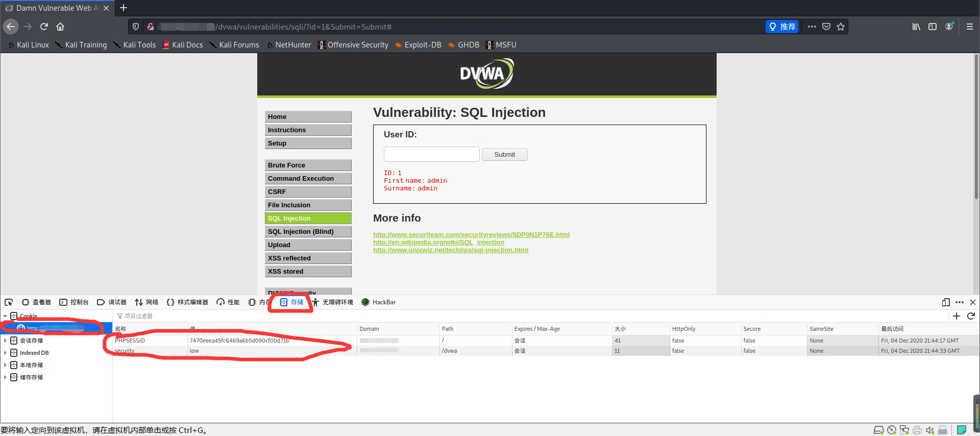Open the 网络 network tab
Viewport: 980px width, 436px height.
click(x=146, y=302)
